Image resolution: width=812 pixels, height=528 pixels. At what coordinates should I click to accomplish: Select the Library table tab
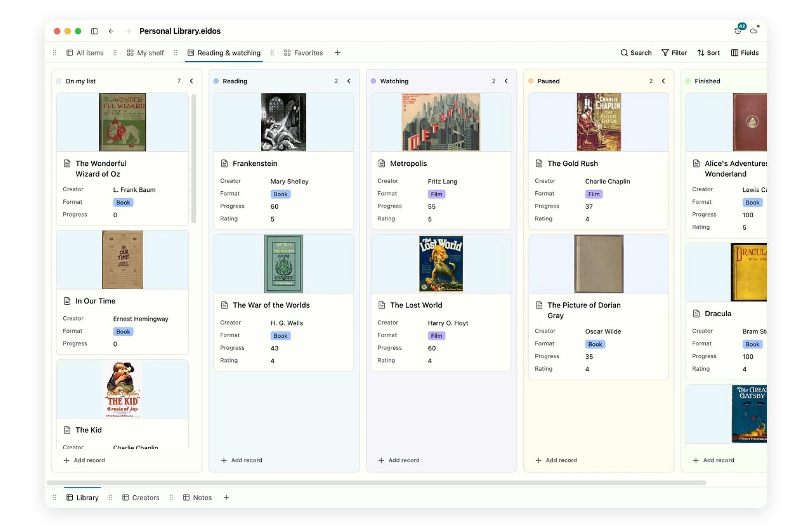coord(82,497)
